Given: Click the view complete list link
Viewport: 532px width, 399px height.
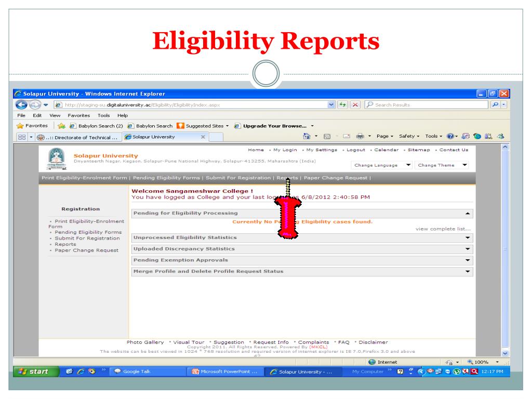Looking at the screenshot, I should (443, 229).
